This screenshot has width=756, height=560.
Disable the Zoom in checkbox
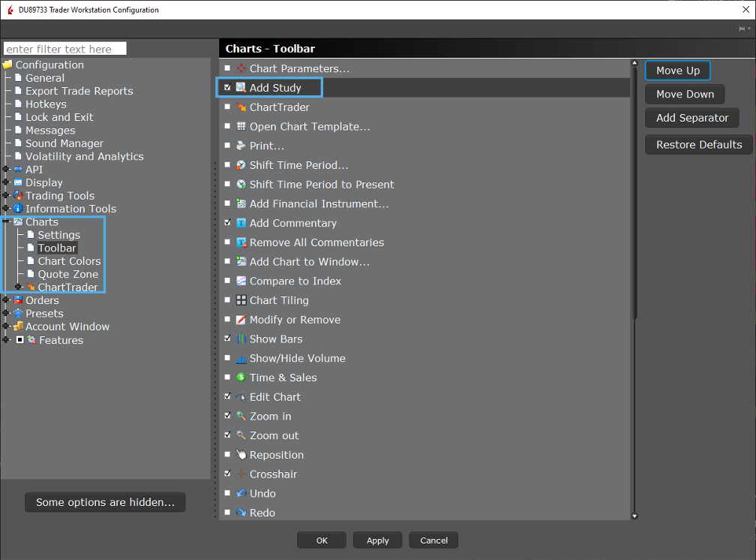tap(227, 416)
